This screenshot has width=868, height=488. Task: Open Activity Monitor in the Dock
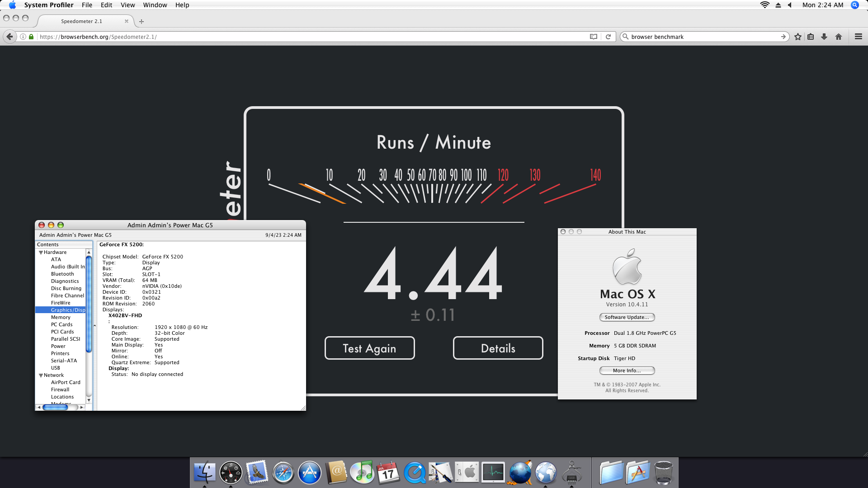click(493, 473)
